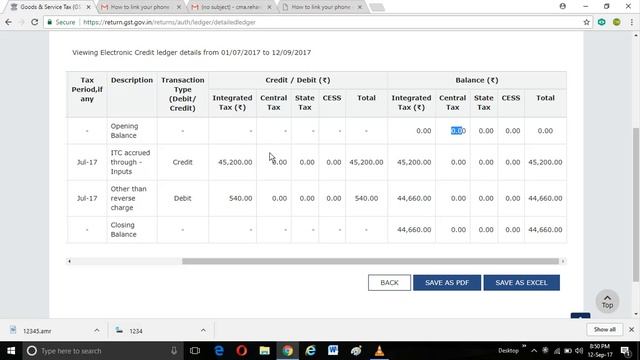
Task: Click Show all downloads
Action: coord(604,329)
